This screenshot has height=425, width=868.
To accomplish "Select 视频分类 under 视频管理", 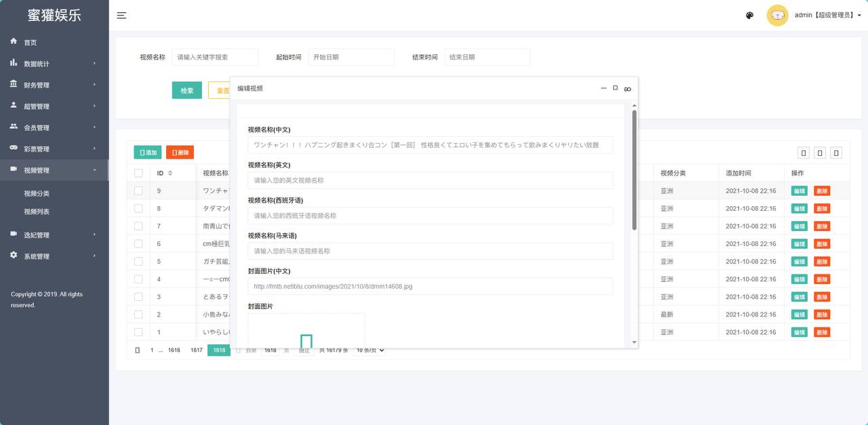I will point(41,193).
